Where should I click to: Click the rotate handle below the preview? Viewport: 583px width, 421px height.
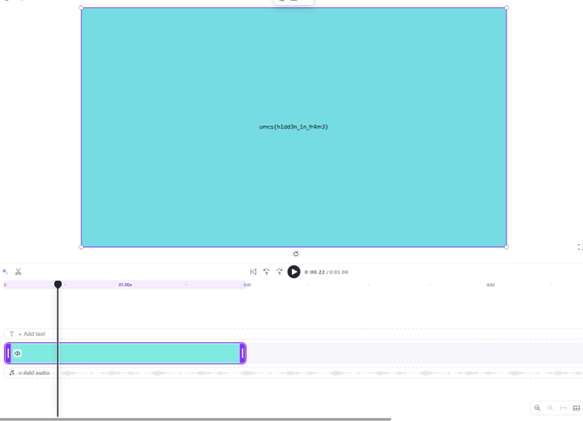pos(296,254)
